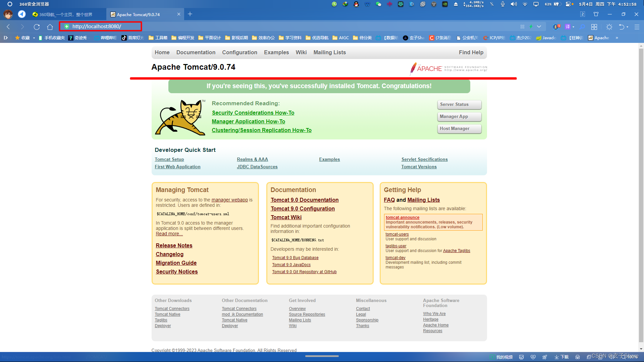Open 下载 downloads in status bar
644x362 pixels.
[561, 357]
